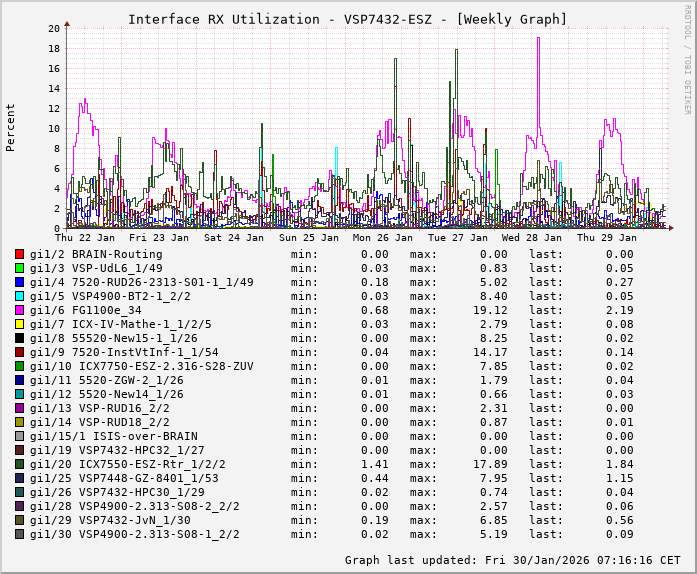Select the gi1/9 7520-InstVtInf legend label

pos(124,353)
